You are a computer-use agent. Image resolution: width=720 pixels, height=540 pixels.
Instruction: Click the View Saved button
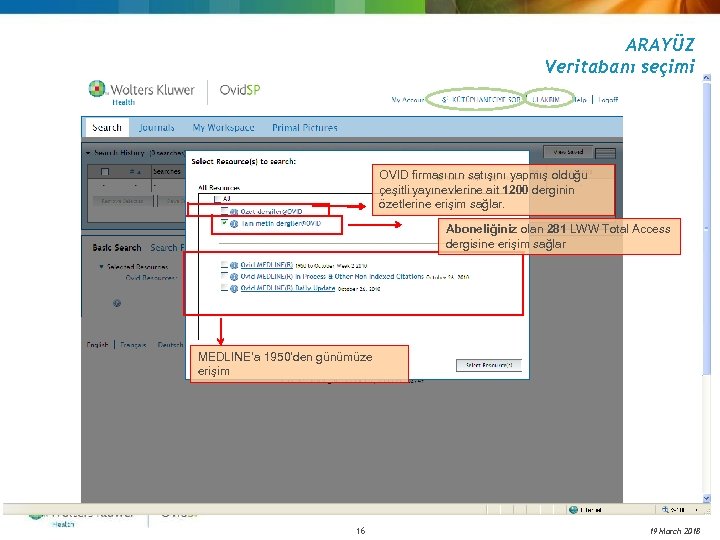pyautogui.click(x=568, y=152)
